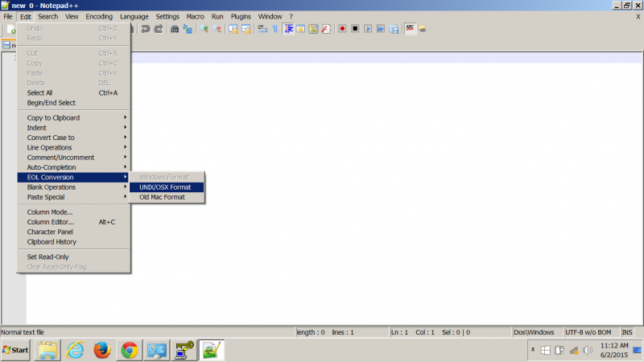The height and width of the screenshot is (362, 644).
Task: Toggle the ABC spell-check toolbar icon
Action: [410, 29]
